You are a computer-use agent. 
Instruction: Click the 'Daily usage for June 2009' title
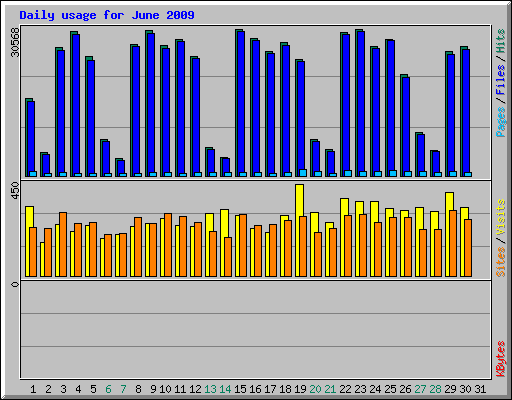(107, 15)
